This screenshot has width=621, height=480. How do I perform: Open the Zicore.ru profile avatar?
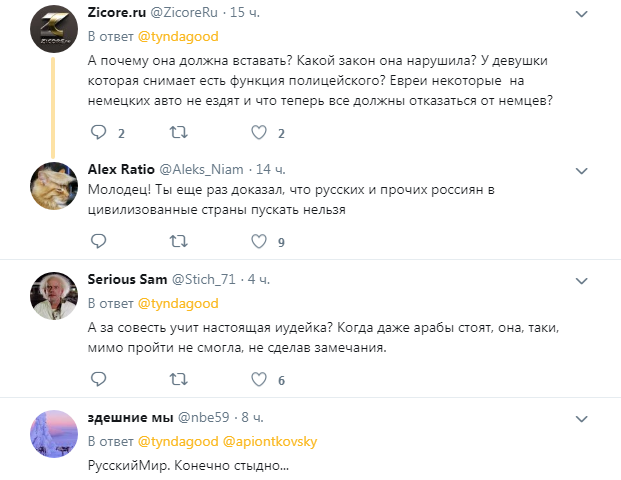tap(54, 29)
